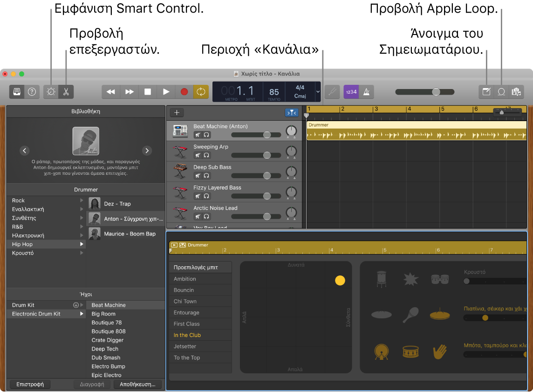The width and height of the screenshot is (533, 392).
Task: Click the Αποθήκευση button
Action: click(137, 384)
